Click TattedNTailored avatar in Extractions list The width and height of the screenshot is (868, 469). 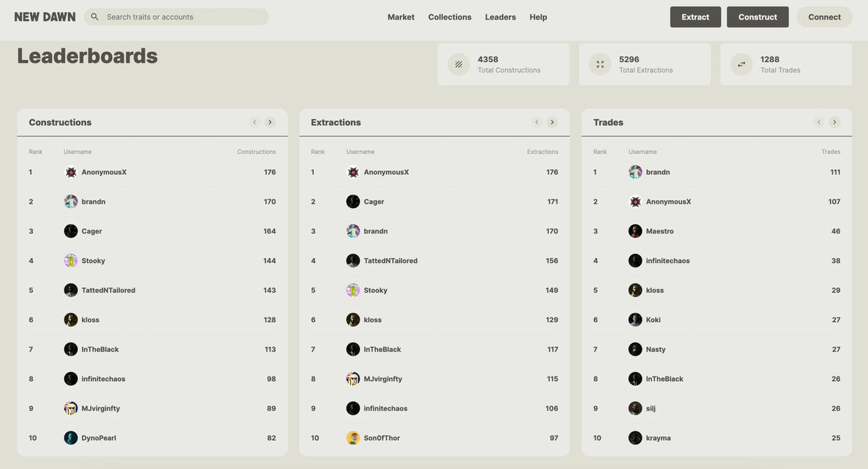353,261
